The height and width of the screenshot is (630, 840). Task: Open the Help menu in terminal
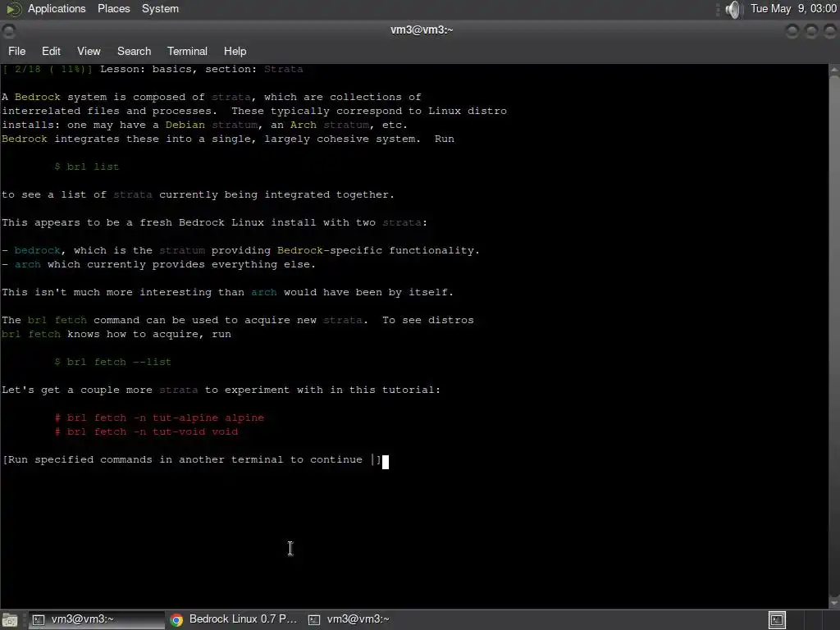[x=235, y=51]
